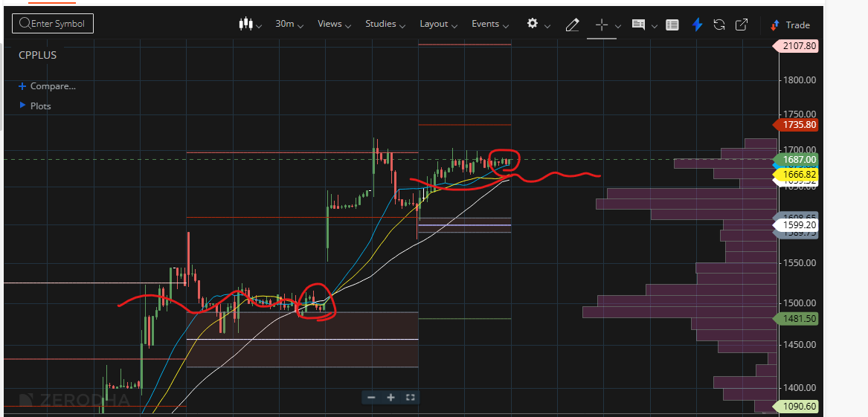
Task: Open the Studies menu
Action: click(385, 24)
